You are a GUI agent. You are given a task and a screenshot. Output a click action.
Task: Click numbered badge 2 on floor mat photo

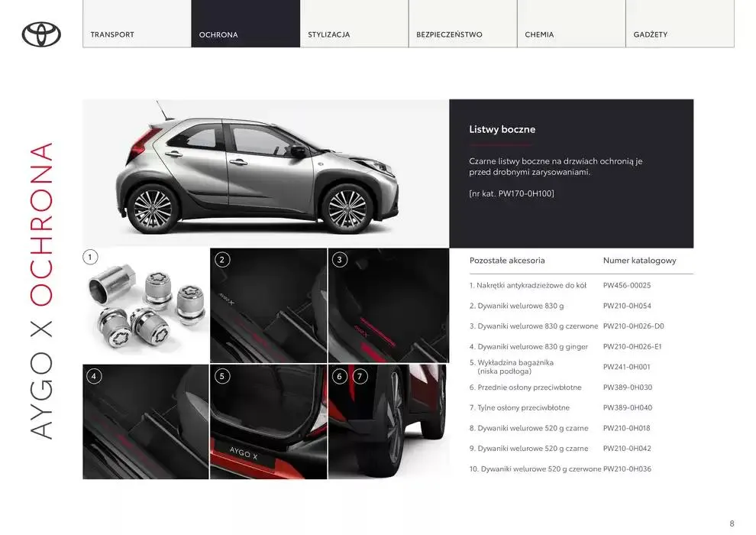tap(221, 259)
